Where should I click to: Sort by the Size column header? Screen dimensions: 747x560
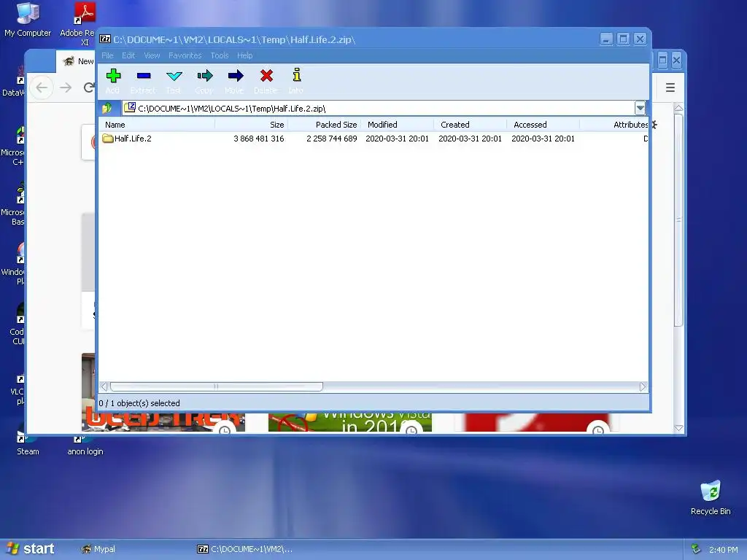click(x=252, y=125)
